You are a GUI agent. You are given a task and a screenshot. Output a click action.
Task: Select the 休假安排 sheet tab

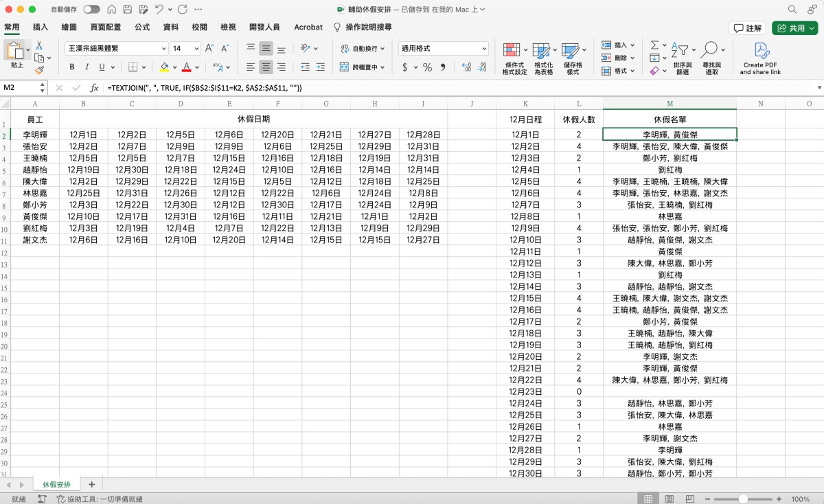pyautogui.click(x=56, y=484)
